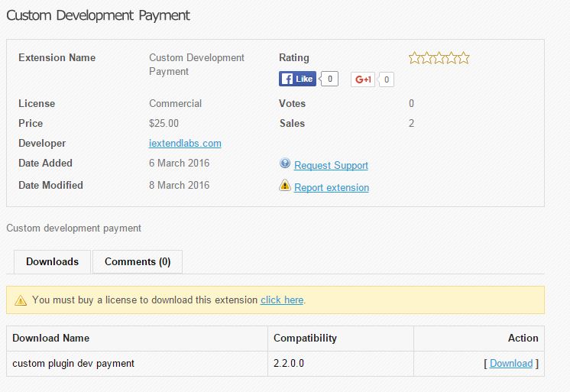The width and height of the screenshot is (570, 392).
Task: Rate with the second star
Action: tap(427, 58)
